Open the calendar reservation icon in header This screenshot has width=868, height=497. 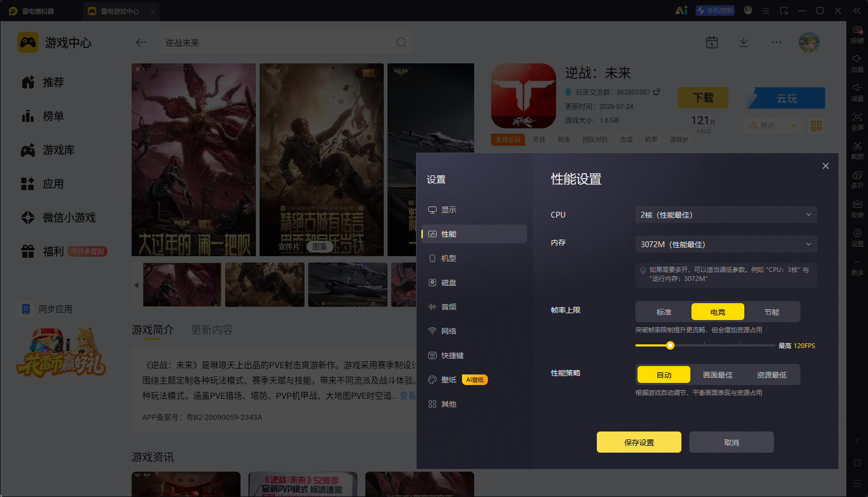click(x=712, y=42)
